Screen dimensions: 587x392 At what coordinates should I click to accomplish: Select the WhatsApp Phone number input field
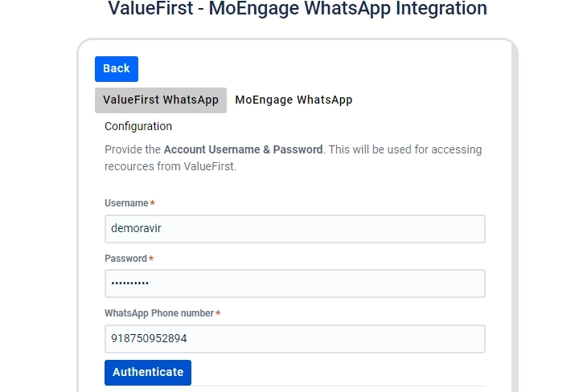[294, 339]
